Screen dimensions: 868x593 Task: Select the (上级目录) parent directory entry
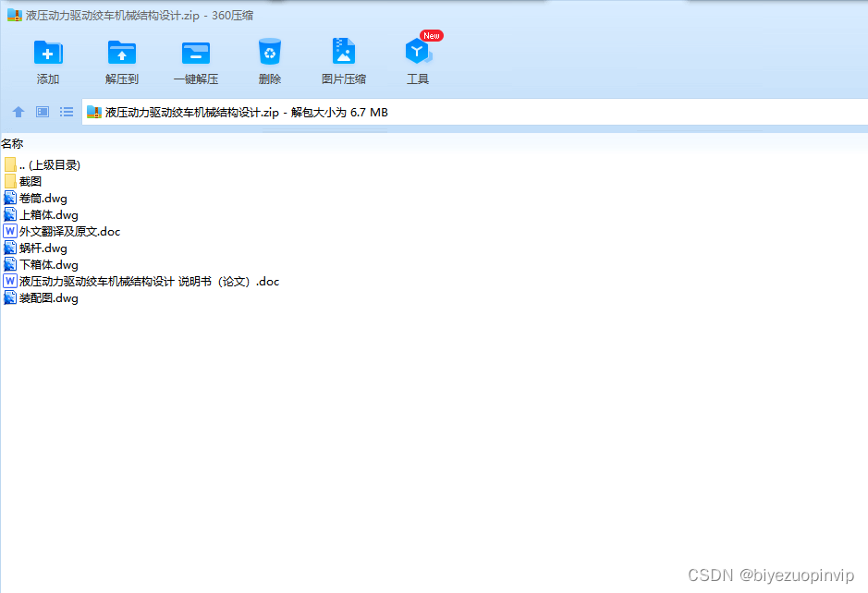(50, 164)
